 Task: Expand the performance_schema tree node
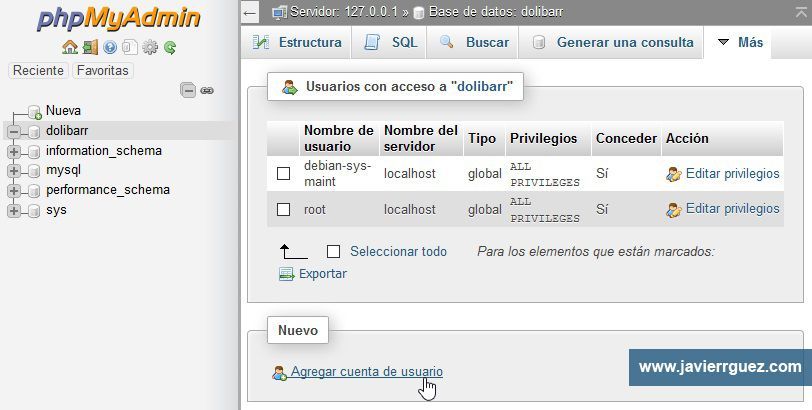click(x=14, y=191)
